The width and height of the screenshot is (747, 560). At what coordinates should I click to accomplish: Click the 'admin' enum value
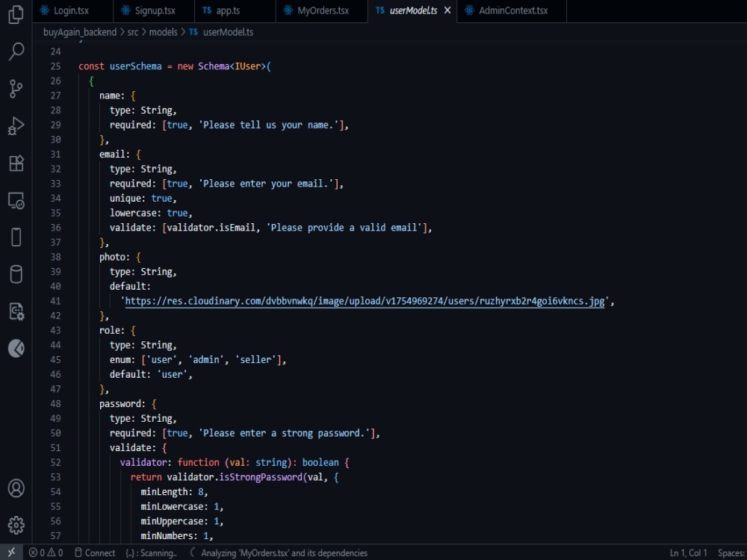coord(206,360)
